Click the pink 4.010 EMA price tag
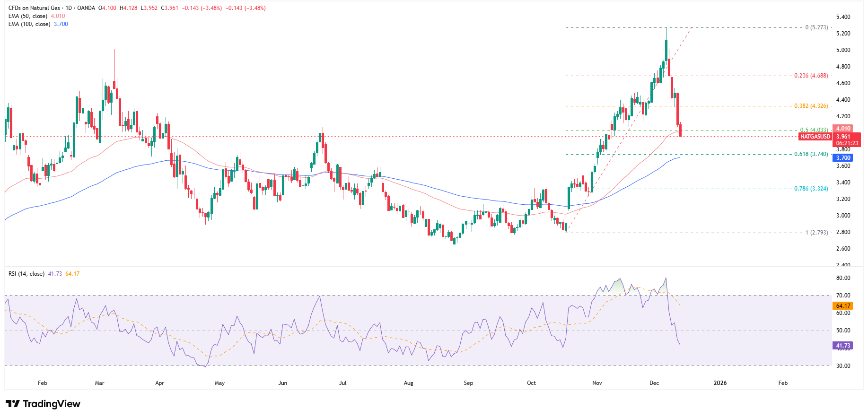 tap(843, 129)
